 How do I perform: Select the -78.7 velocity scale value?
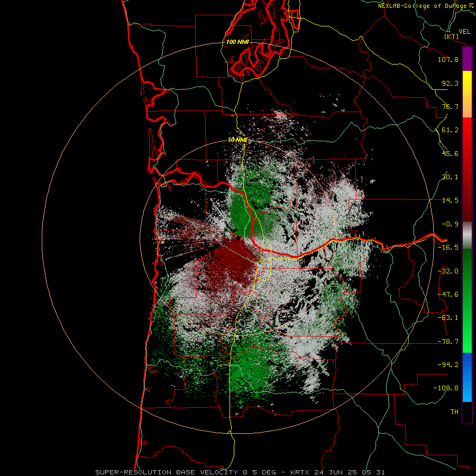tap(448, 342)
